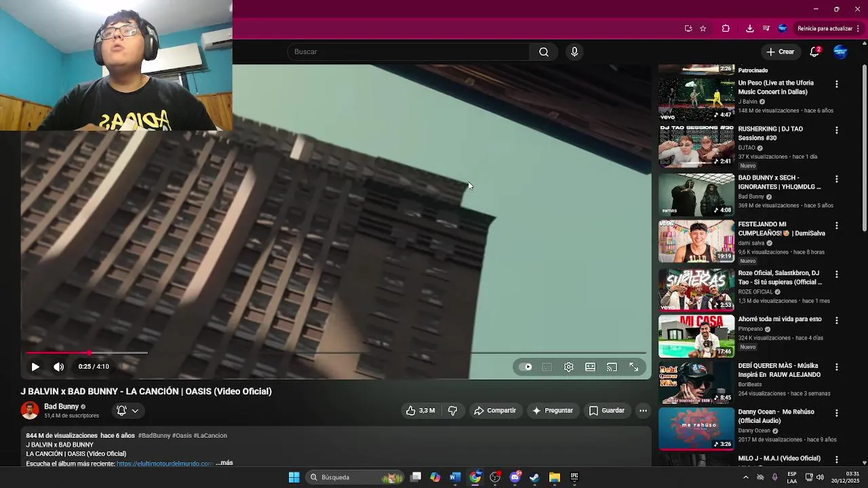
Task: Open the subscription notification bell dropdown
Action: click(127, 411)
